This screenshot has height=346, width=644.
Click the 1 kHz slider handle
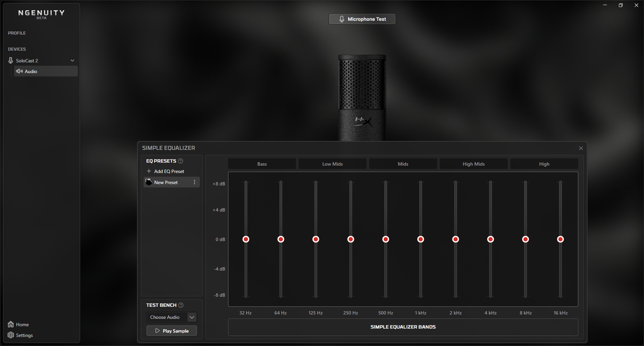[421, 239]
